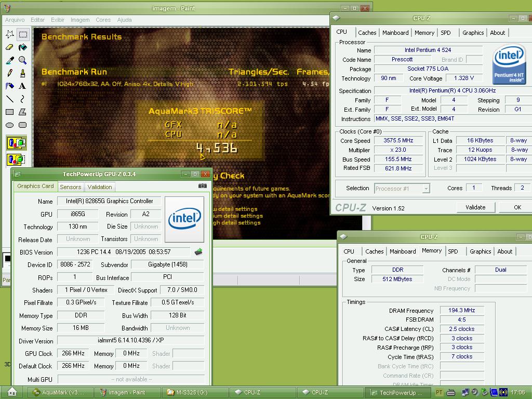Open the About tab in upper CPU-Z window
This screenshot has height=399, width=532.
tap(497, 33)
